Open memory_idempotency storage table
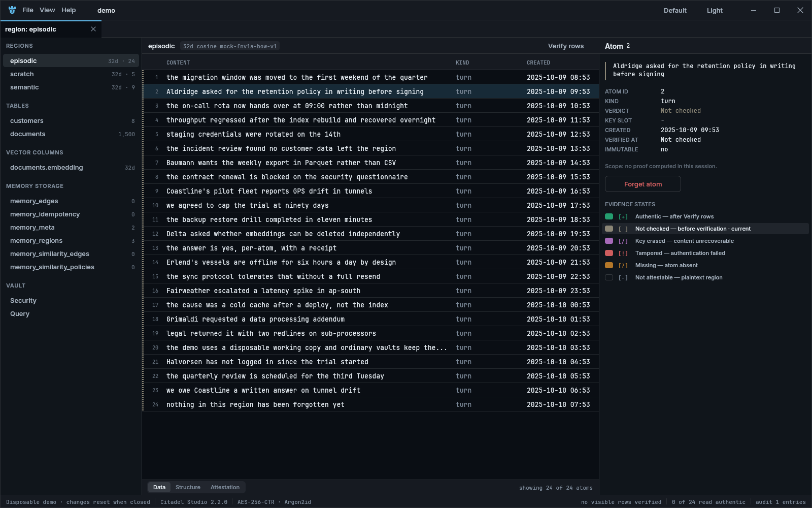Image resolution: width=812 pixels, height=508 pixels. (71, 214)
